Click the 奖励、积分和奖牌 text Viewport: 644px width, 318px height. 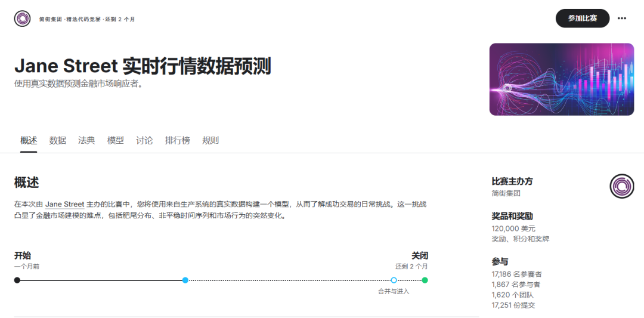pos(521,239)
